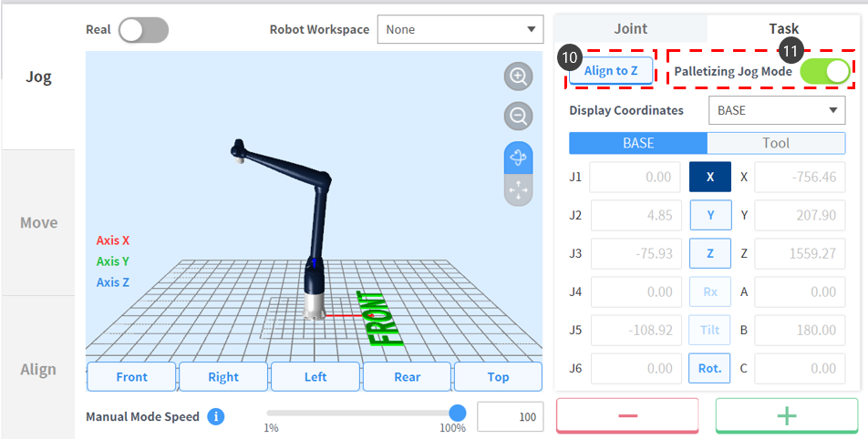Click the speed value input field
Screen dimensions: 868x439
(510, 417)
